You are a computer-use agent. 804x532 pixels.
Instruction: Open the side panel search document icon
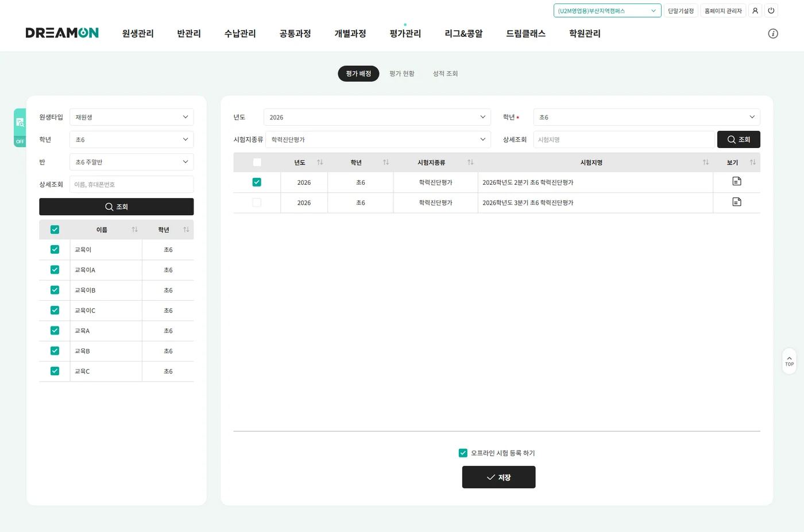pyautogui.click(x=20, y=122)
